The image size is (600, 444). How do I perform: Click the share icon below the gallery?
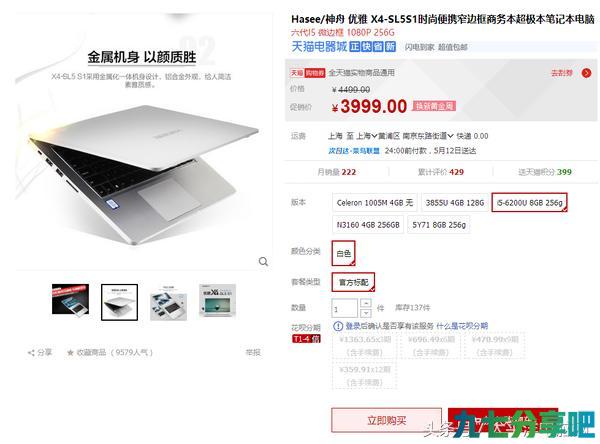point(31,353)
